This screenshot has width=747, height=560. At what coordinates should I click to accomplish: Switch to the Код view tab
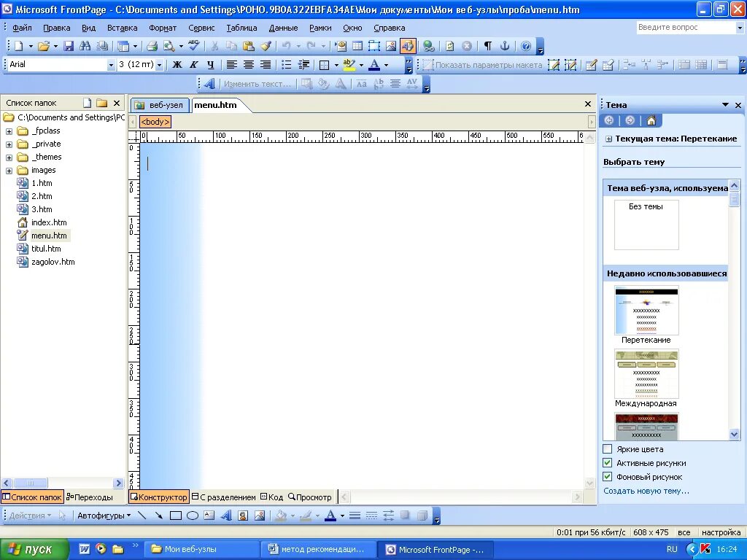tap(272, 497)
